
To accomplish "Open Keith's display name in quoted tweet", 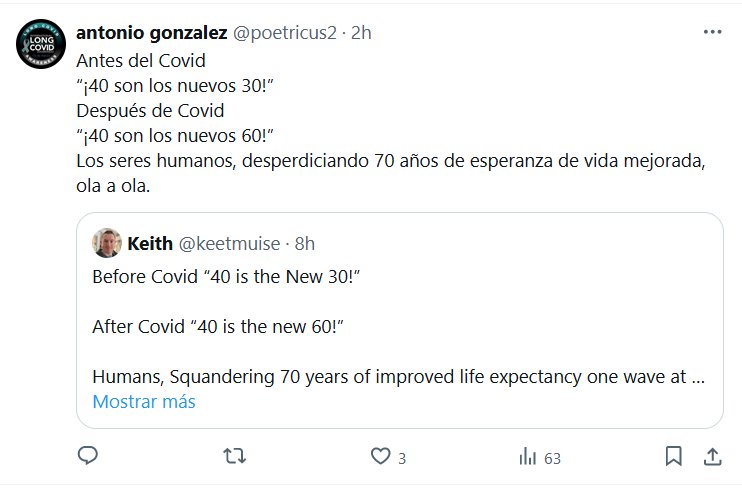I will (x=150, y=242).
